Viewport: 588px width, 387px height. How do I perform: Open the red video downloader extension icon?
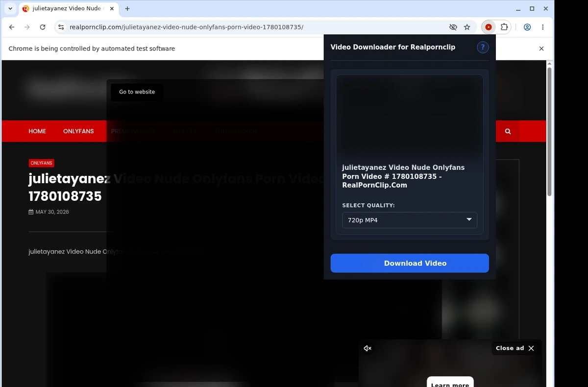tap(489, 27)
